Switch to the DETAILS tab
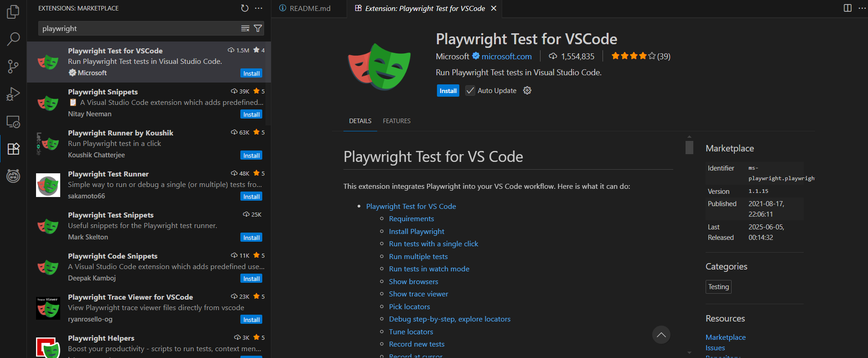The image size is (868, 358). (360, 121)
